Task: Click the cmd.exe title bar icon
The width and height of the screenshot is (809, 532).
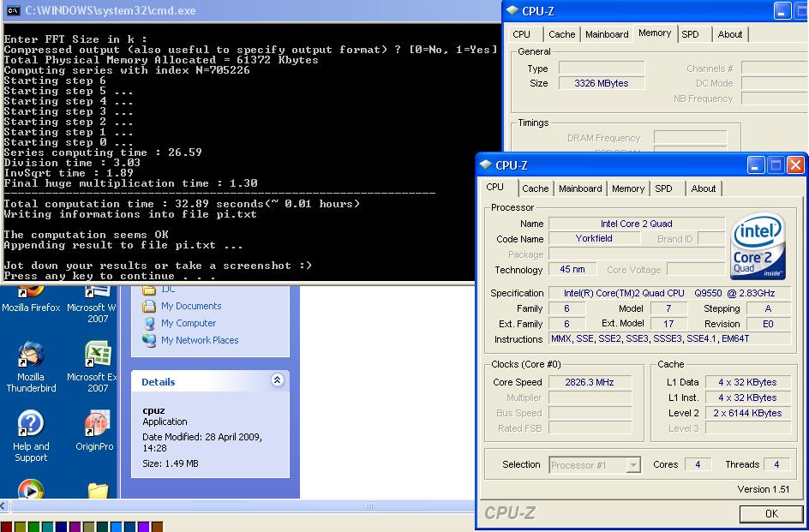Action: pos(14,10)
